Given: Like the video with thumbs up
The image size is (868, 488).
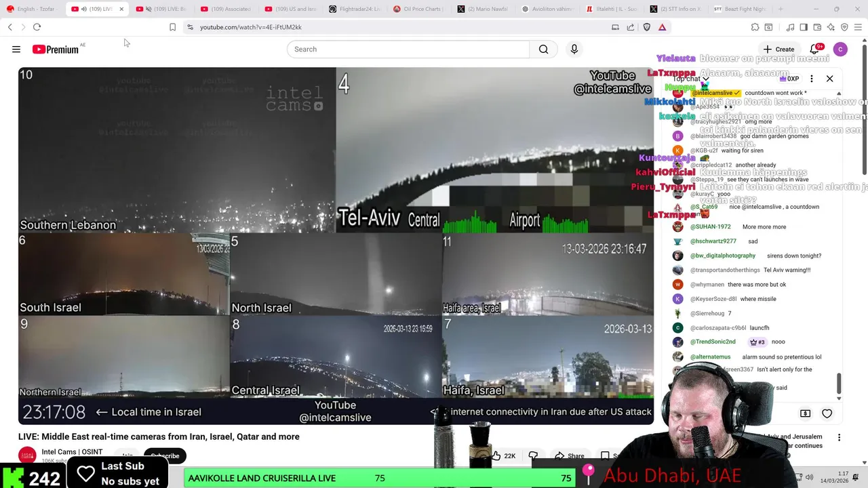Looking at the screenshot, I should pyautogui.click(x=502, y=456).
